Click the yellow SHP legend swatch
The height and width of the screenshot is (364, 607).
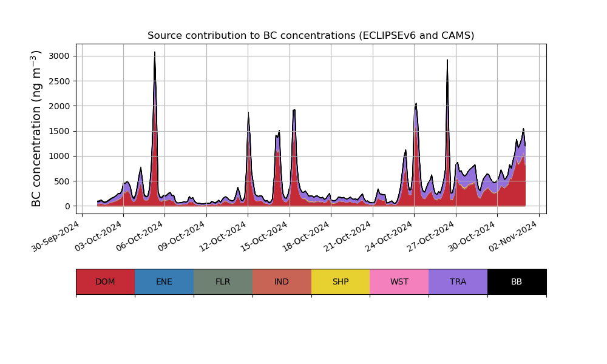coord(341,281)
